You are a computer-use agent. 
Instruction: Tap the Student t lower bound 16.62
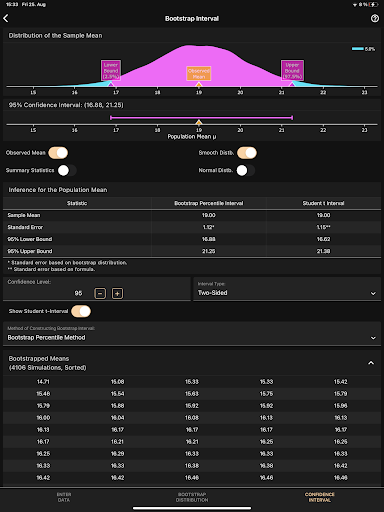click(323, 239)
